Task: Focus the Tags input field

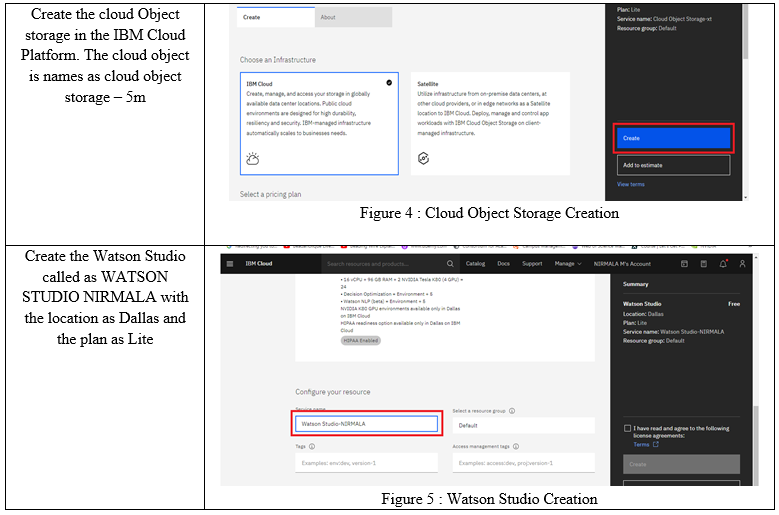Action: (x=367, y=463)
